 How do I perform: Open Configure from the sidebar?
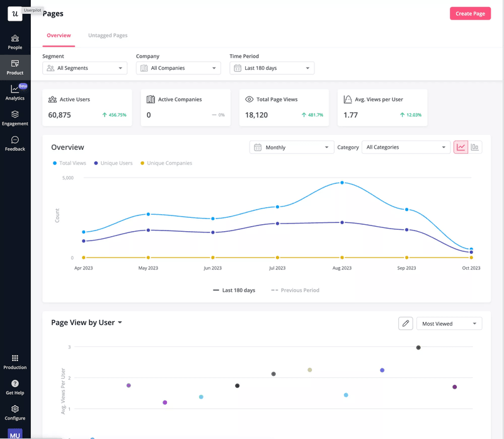(14, 413)
